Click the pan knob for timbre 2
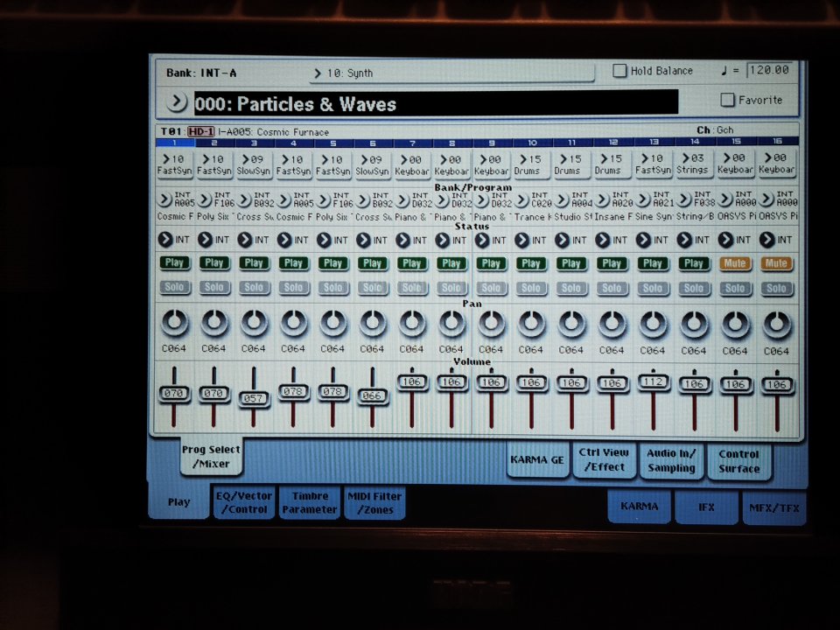The height and width of the screenshot is (630, 840). (x=213, y=323)
